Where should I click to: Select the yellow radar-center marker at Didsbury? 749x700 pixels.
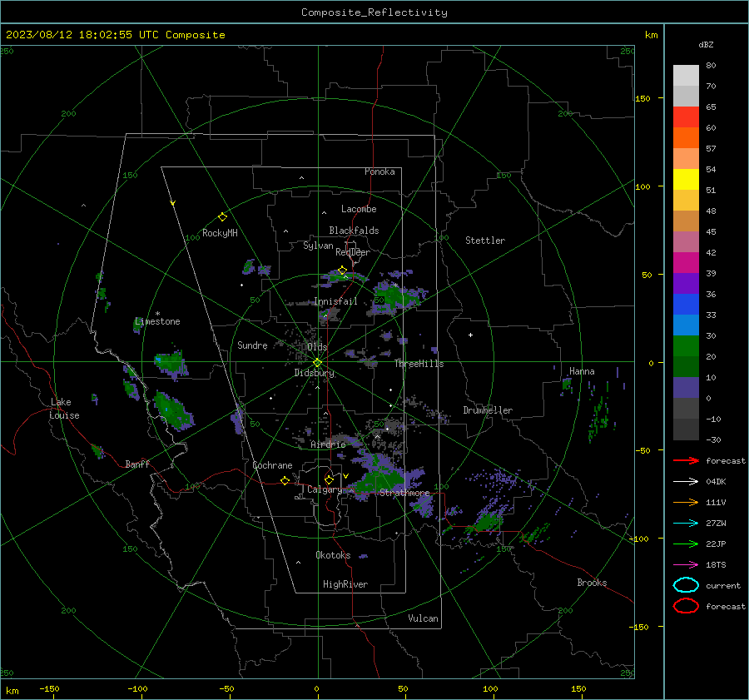(x=317, y=363)
